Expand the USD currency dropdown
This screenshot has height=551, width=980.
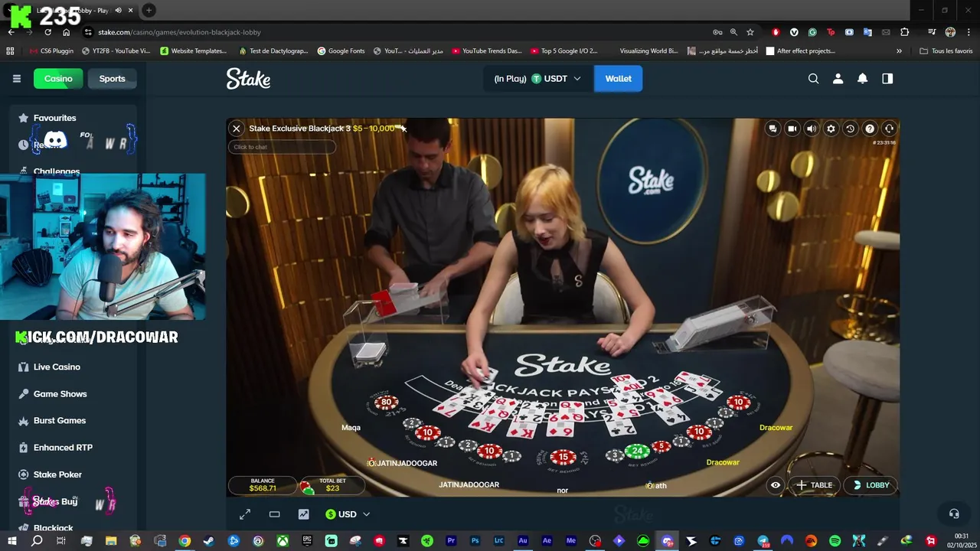point(348,514)
